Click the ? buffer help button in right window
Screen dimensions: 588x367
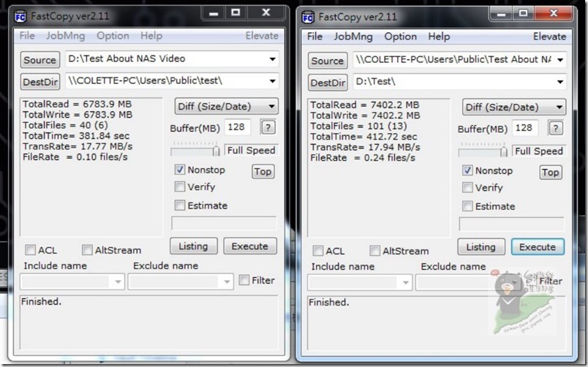555,128
